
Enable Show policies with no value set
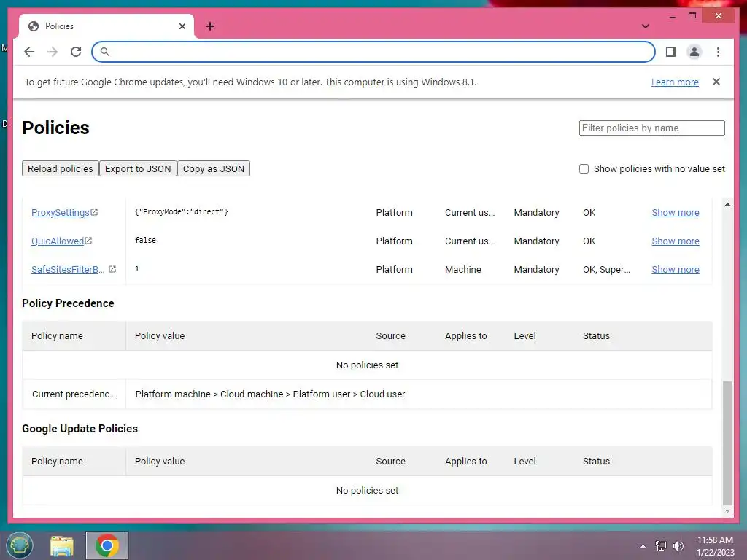coord(584,169)
